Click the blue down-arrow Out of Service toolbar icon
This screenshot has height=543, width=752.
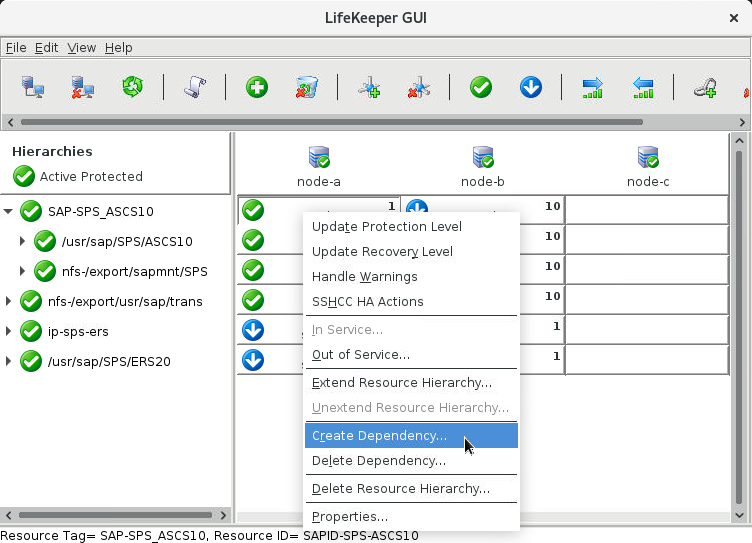pyautogui.click(x=531, y=87)
